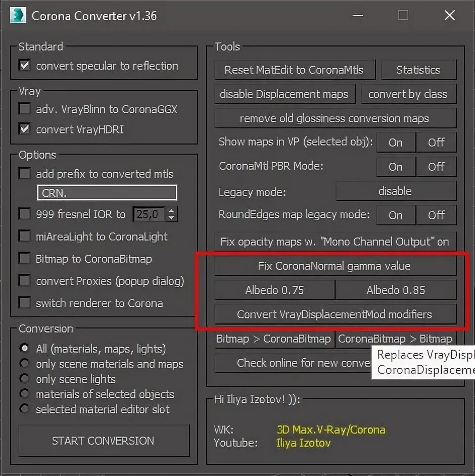This screenshot has width=475, height=476.
Task: Click convert by class button
Action: tap(408, 94)
